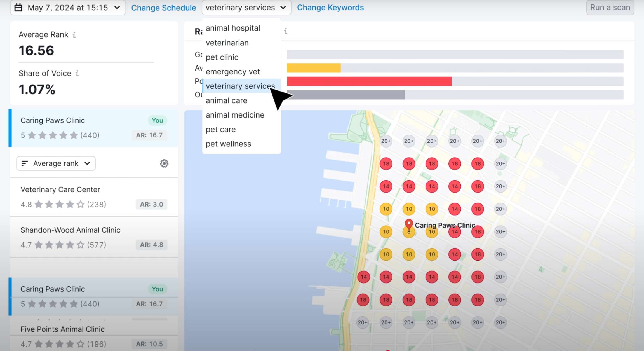644x351 pixels.
Task: Click the sort lines icon beside Average rank
Action: (x=25, y=163)
